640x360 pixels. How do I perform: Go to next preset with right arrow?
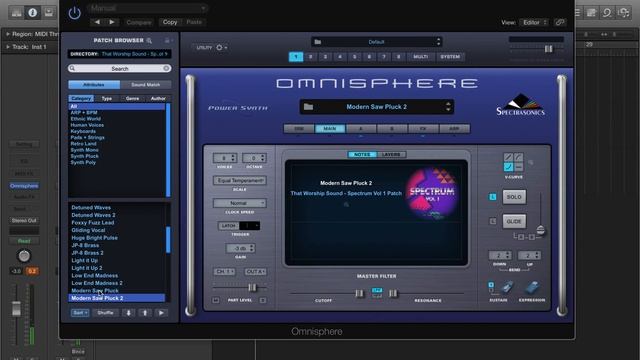(x=111, y=22)
